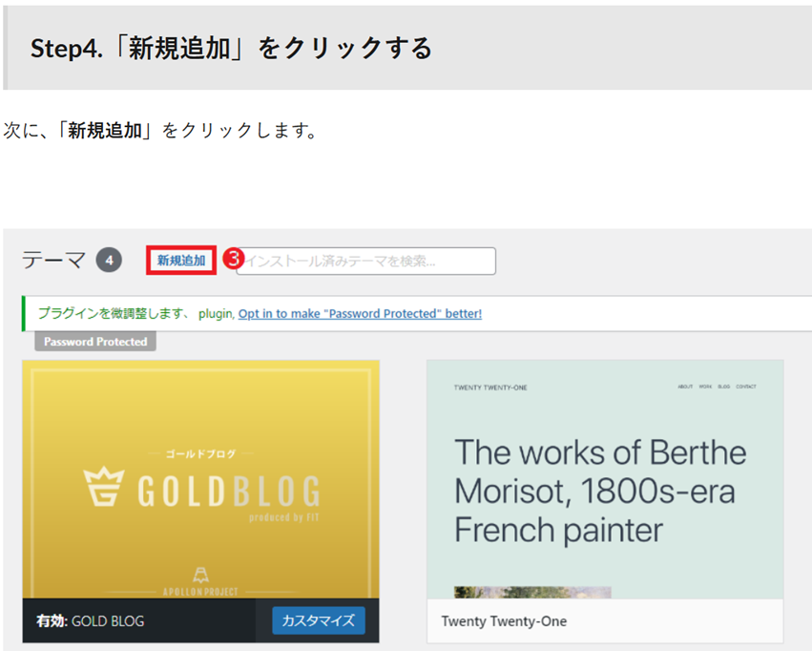Click the 新規追加 button
This screenshot has height=651, width=812.
point(181,261)
